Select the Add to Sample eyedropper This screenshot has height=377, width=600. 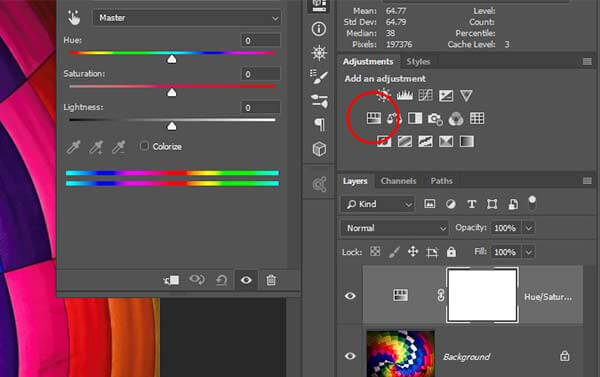(x=96, y=147)
